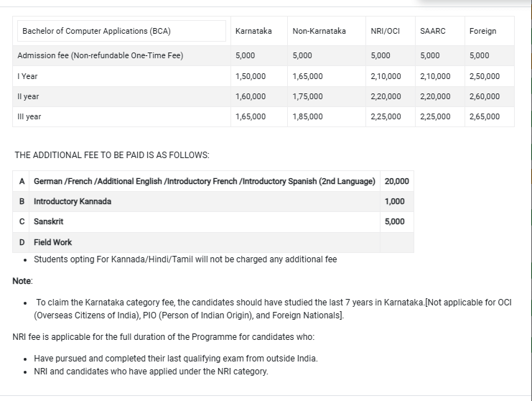Click the Sanskrit additional fee row
Image resolution: width=532 pixels, height=401 pixels.
pos(49,221)
